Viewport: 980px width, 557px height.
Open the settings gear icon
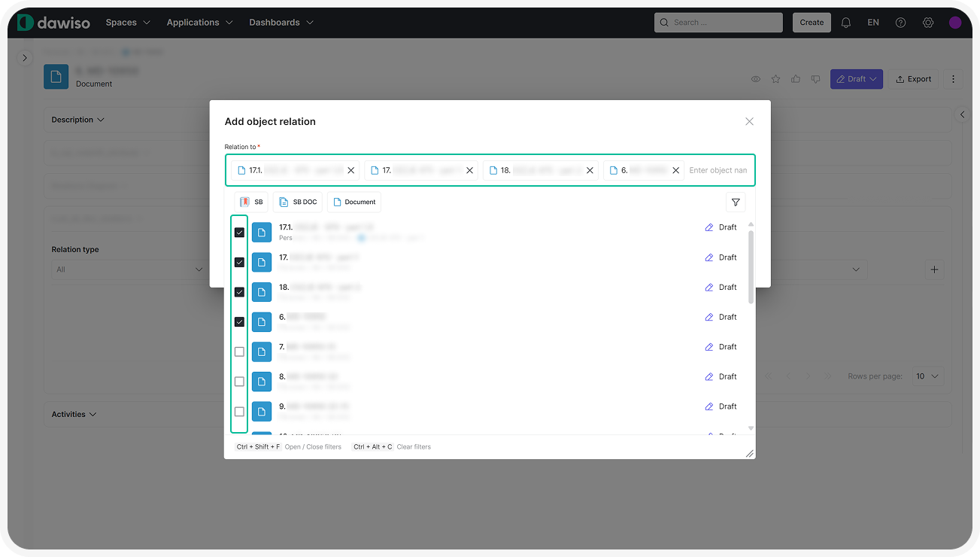click(928, 23)
